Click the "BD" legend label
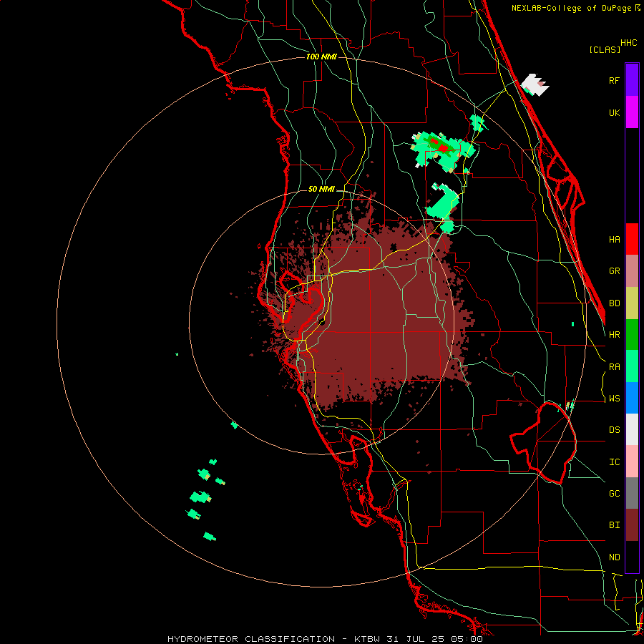644x644 pixels. coord(615,303)
